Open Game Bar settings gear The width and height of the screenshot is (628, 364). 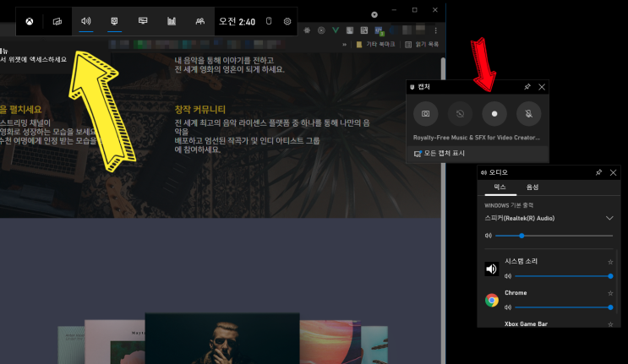(x=287, y=22)
